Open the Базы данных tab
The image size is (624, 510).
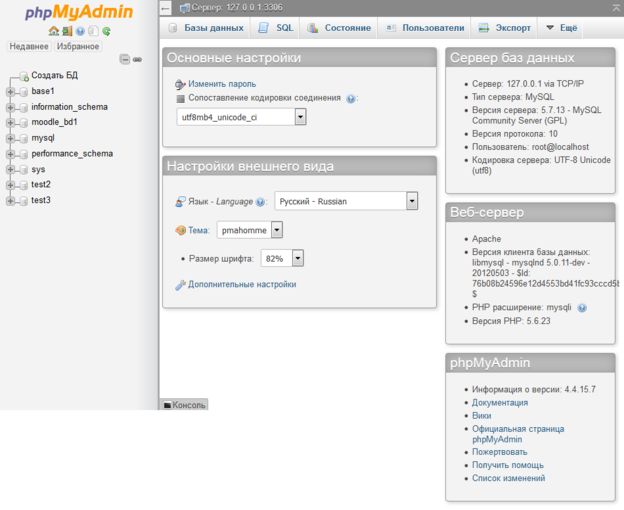[206, 28]
